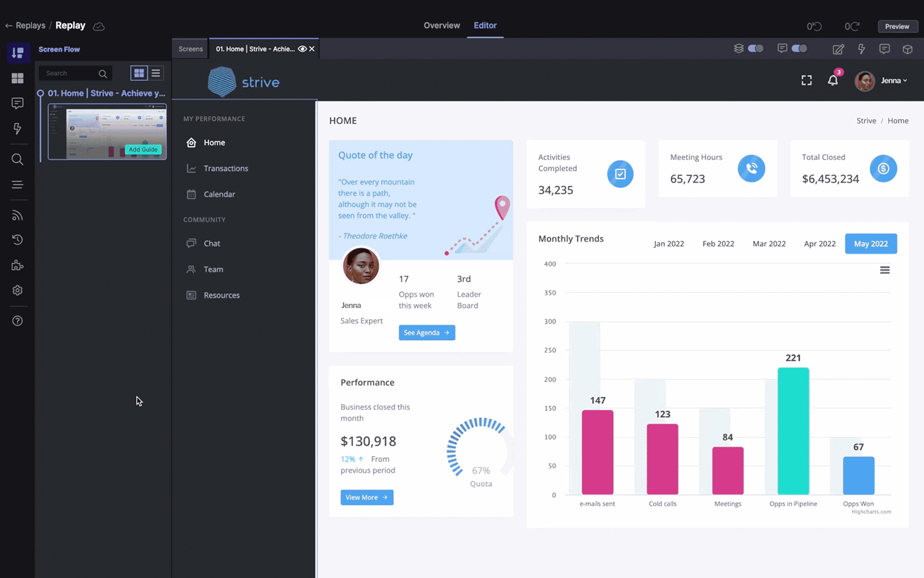The height and width of the screenshot is (578, 924).
Task: Click the search magnifier in left sidebar
Action: 17,160
